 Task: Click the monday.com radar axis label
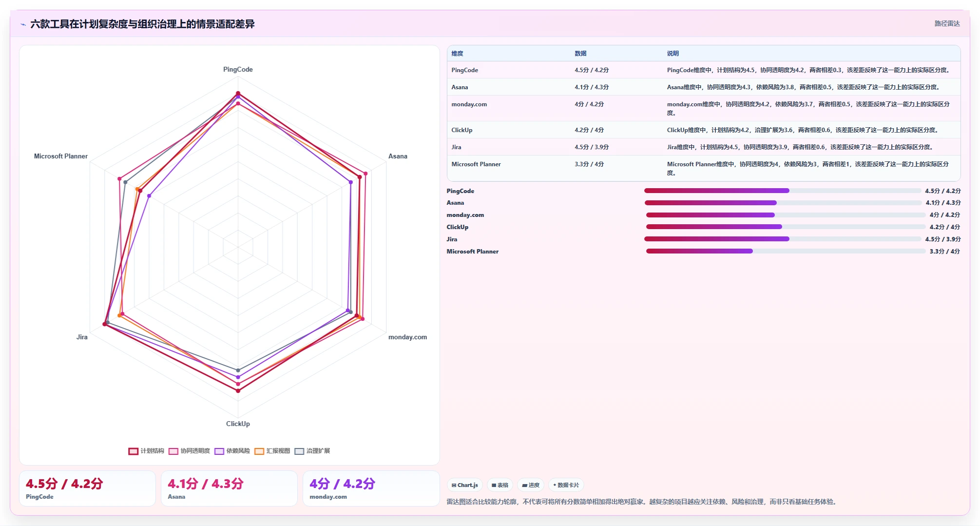click(x=407, y=337)
